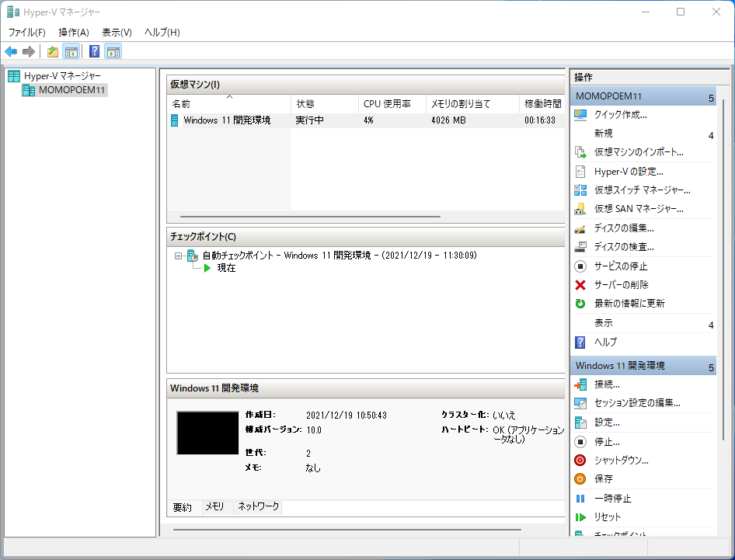
Task: Click the black VM preview thumbnail
Action: [x=207, y=433]
